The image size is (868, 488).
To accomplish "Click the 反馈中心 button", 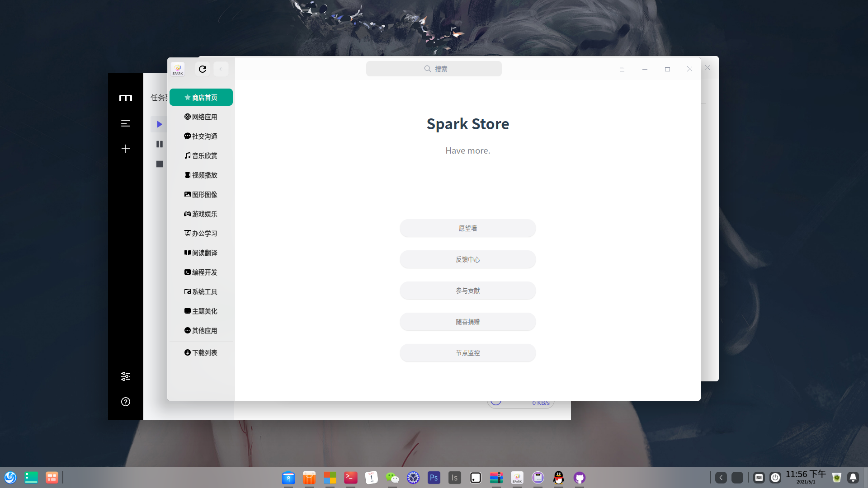I will tap(467, 260).
